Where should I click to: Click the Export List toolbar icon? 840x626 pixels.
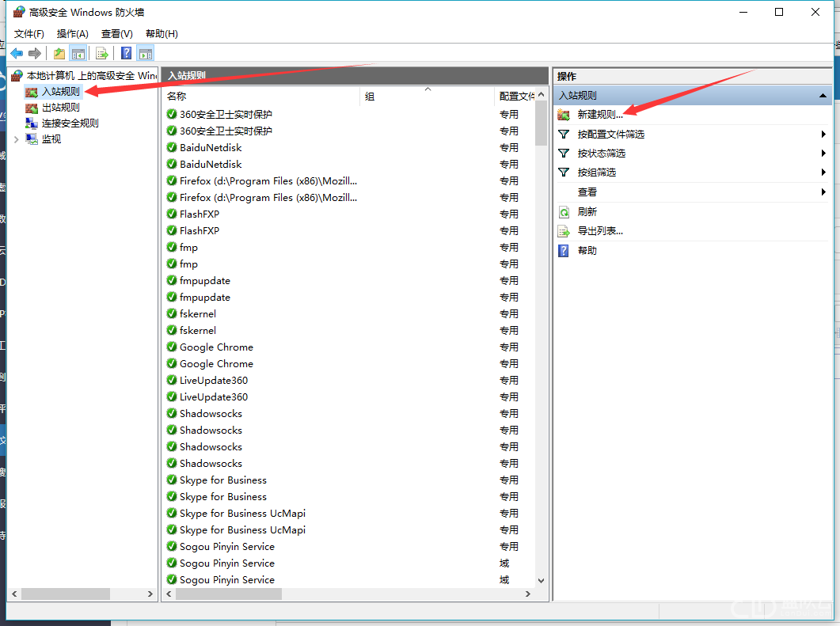click(102, 54)
